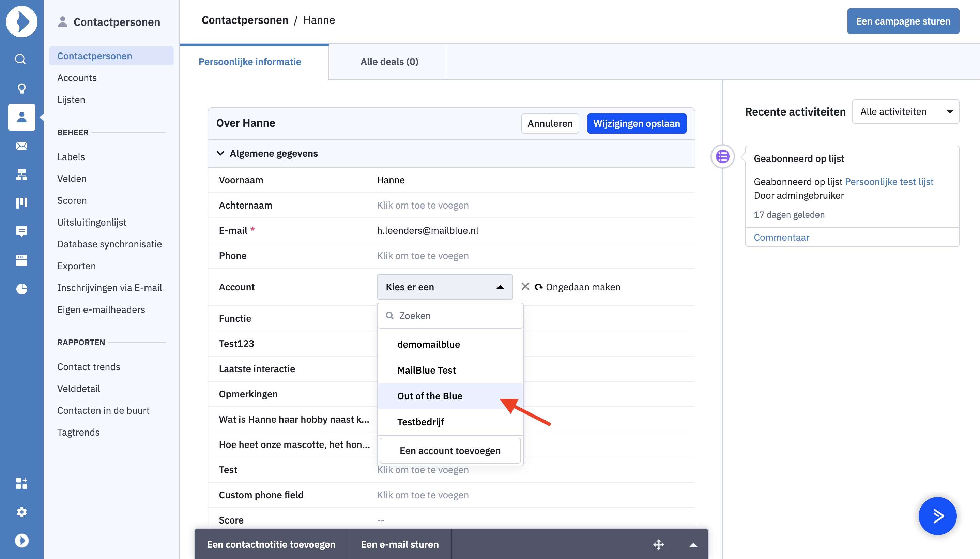Click the Zoeken search input

click(x=450, y=316)
